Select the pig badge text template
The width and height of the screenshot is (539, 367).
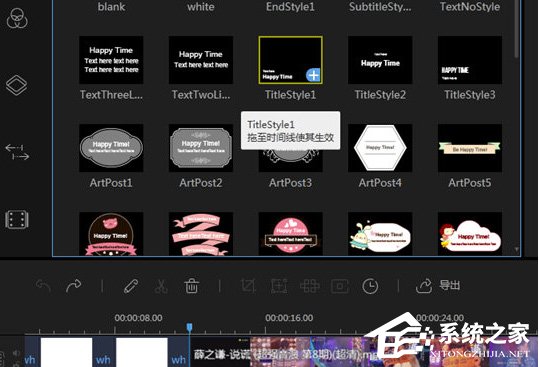pos(111,234)
